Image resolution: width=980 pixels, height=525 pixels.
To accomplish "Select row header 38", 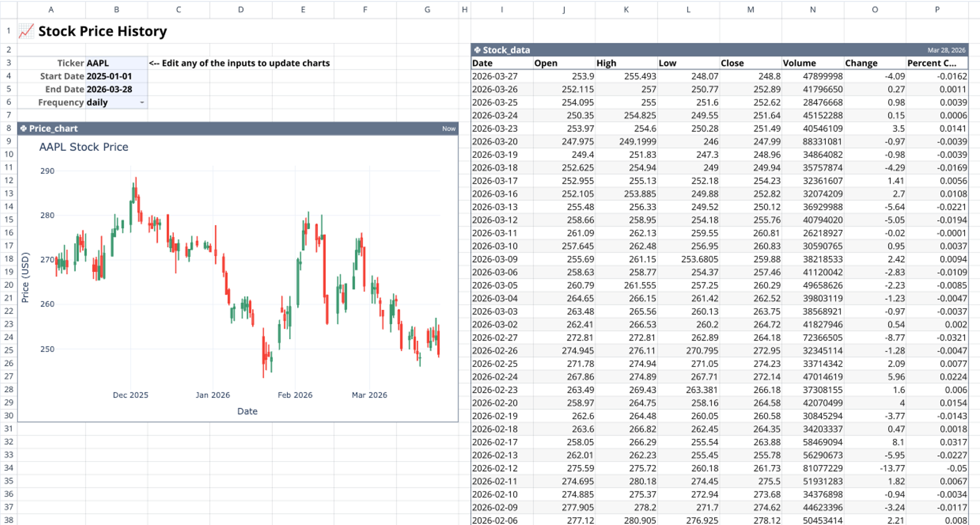I will coord(9,520).
